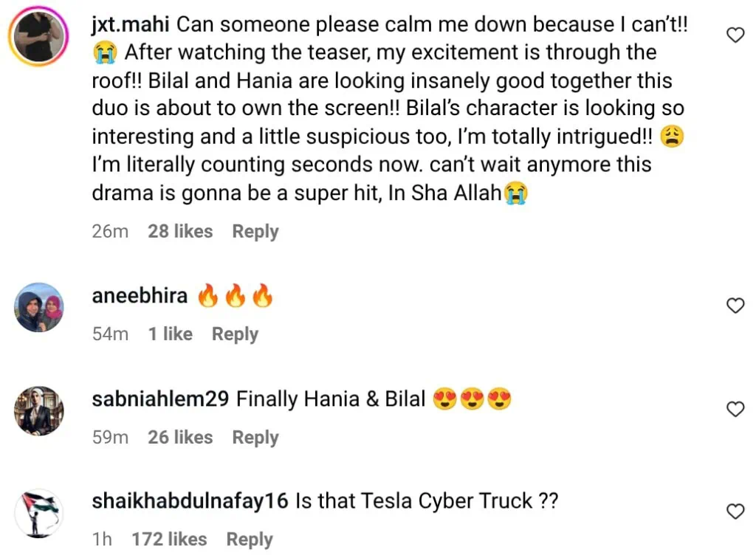Open shaikhabdulnafay16's flag avatar
Viewport: 756px width, 558px height.
[40, 512]
